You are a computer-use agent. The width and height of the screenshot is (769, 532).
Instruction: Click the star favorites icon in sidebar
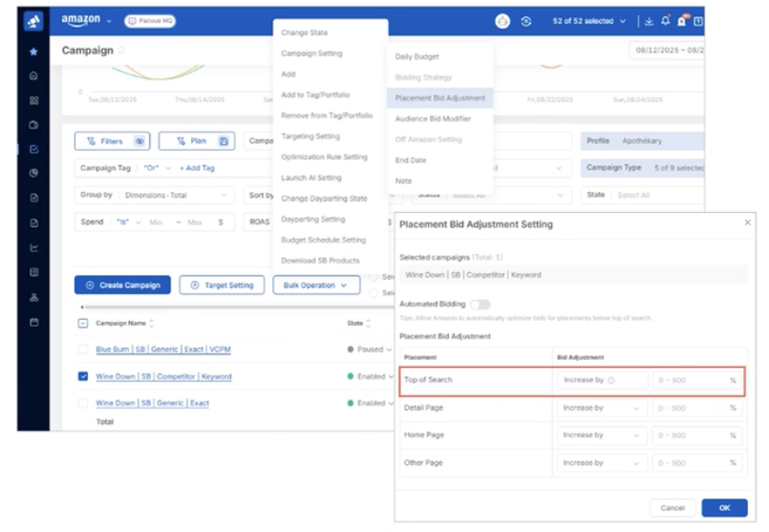pyautogui.click(x=33, y=52)
